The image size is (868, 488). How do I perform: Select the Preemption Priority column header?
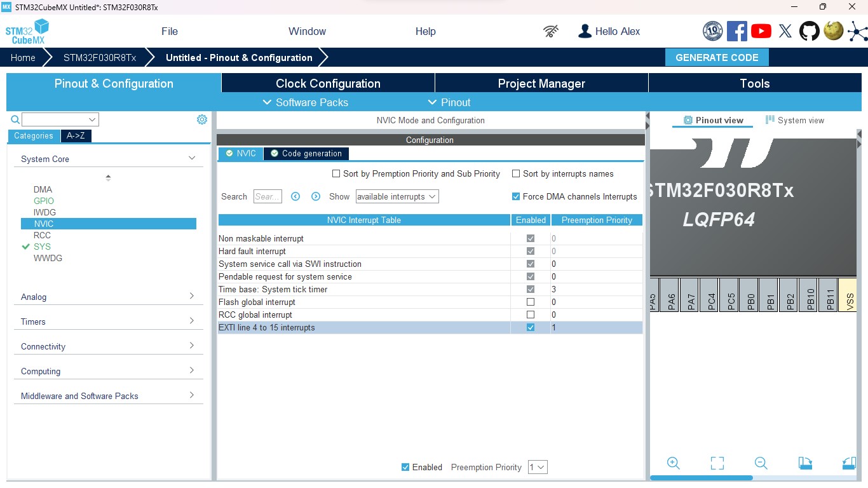coord(597,220)
